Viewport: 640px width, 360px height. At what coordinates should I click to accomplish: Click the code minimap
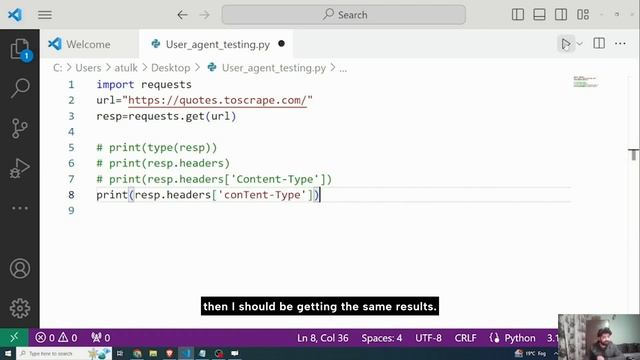585,81
